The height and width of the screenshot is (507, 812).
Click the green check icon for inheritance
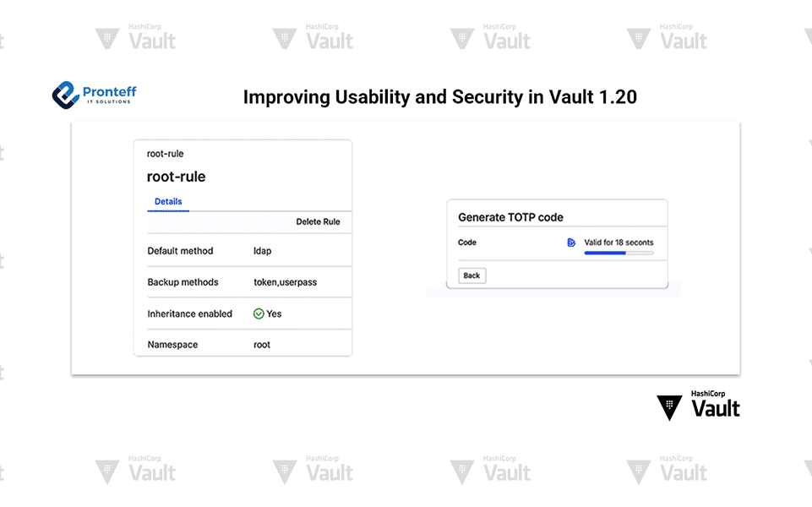pos(259,313)
